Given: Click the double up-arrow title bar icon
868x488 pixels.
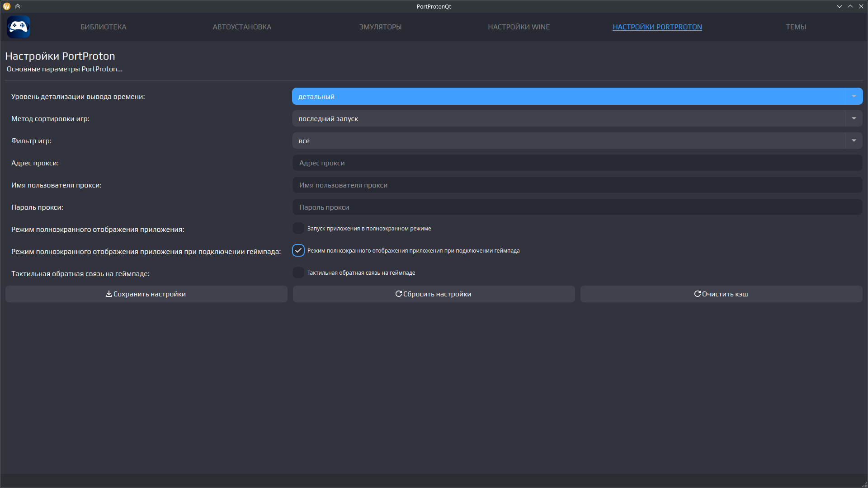Looking at the screenshot, I should coord(18,6).
